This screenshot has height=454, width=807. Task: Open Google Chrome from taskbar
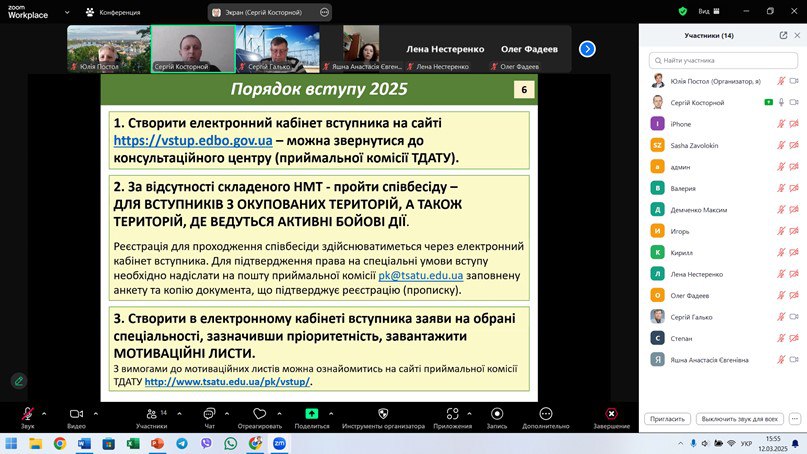60,443
